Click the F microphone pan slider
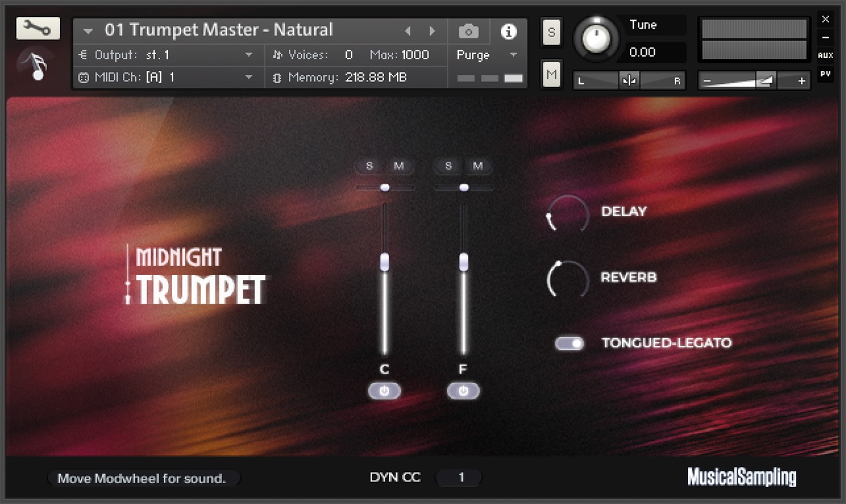 pyautogui.click(x=463, y=187)
